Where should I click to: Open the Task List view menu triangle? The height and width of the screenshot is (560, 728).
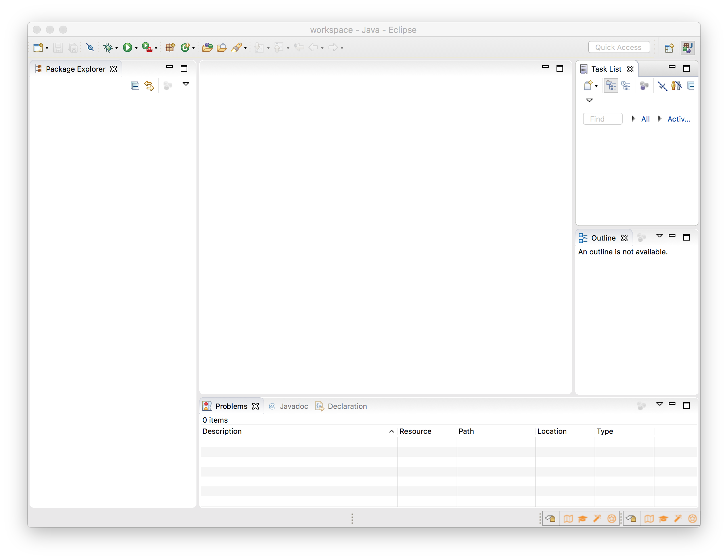[589, 100]
